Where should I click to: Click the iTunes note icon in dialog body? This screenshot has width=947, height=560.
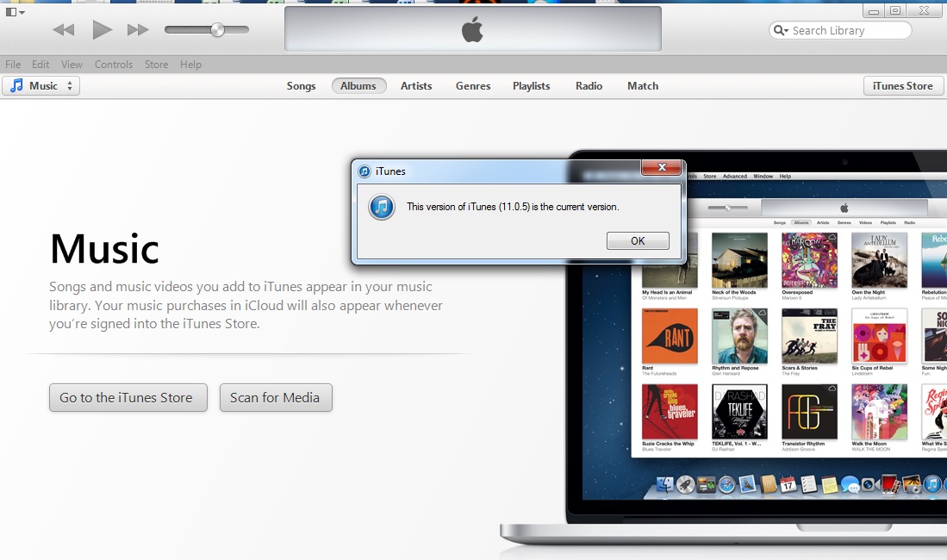click(x=382, y=208)
